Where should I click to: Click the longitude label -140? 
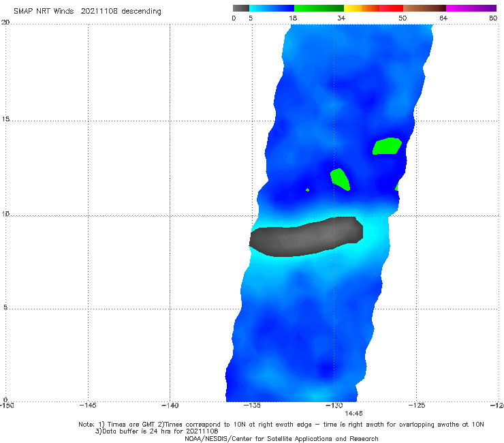pyautogui.click(x=170, y=406)
